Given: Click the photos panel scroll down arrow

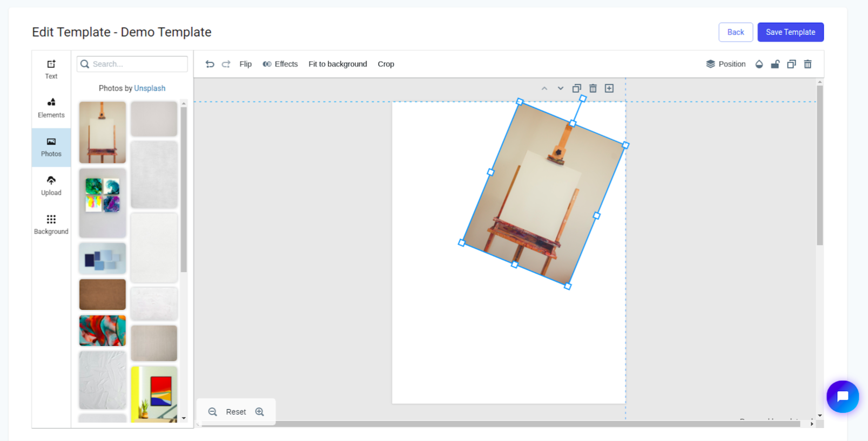Looking at the screenshot, I should [x=184, y=418].
